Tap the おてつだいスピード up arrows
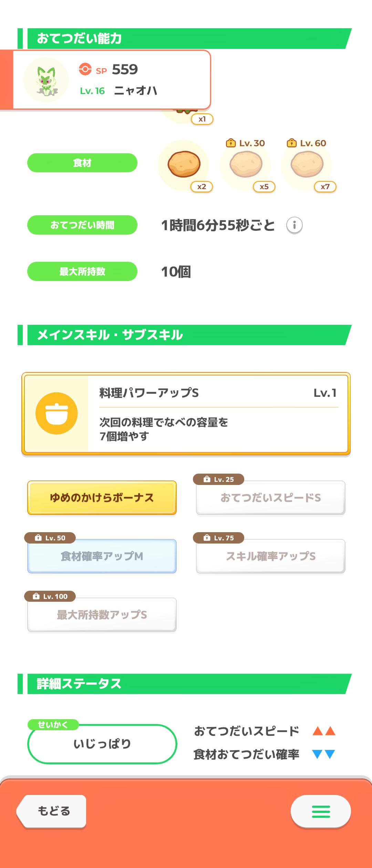The width and height of the screenshot is (372, 868). coord(324,731)
